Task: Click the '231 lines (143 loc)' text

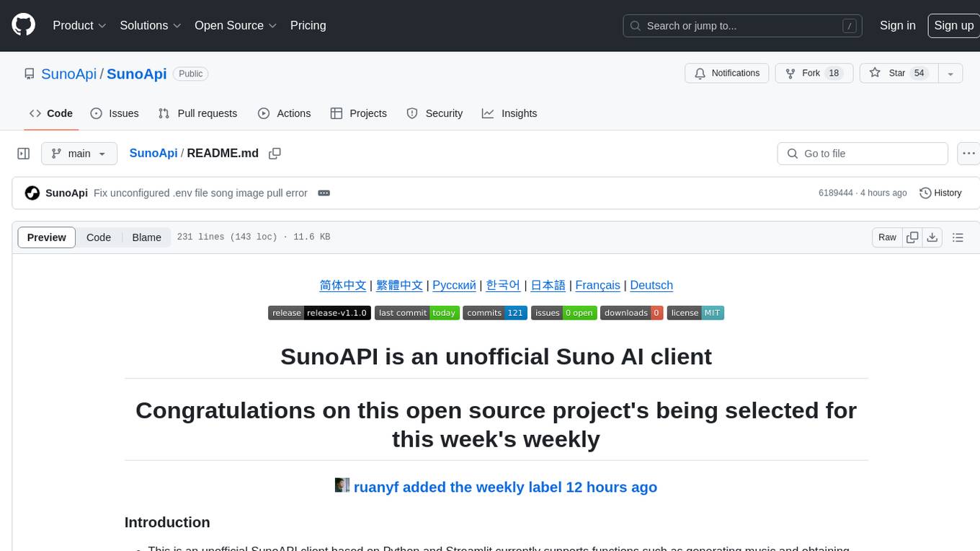Action: coord(227,237)
